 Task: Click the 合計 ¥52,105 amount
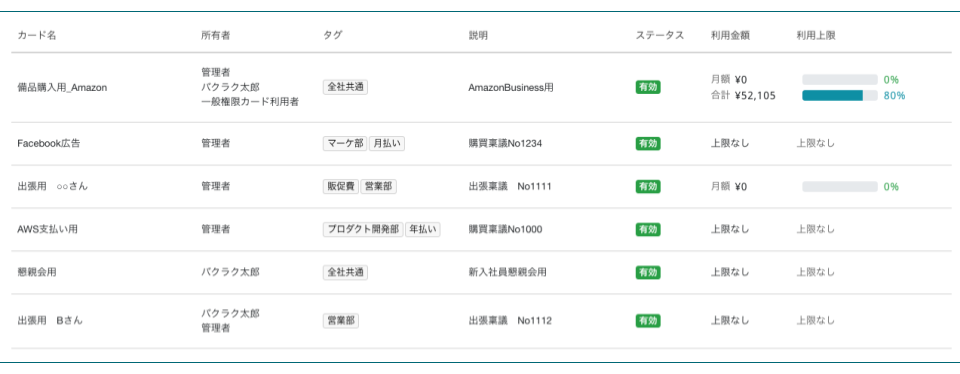[x=743, y=96]
